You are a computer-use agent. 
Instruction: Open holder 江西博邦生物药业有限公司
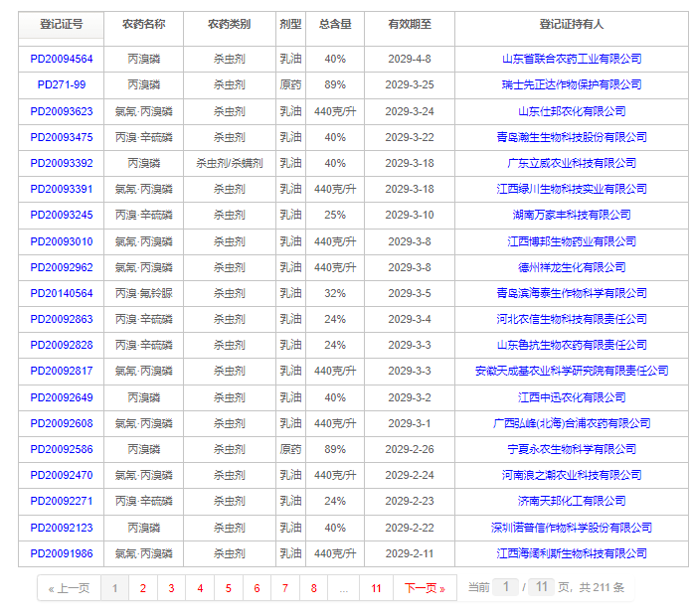[x=572, y=241]
